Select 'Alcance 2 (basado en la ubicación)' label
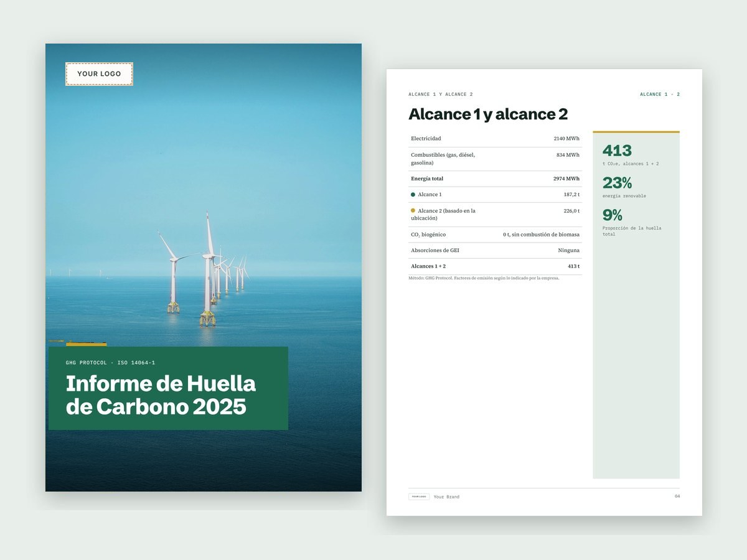Viewport: 747px width, 560px height. coord(443,215)
